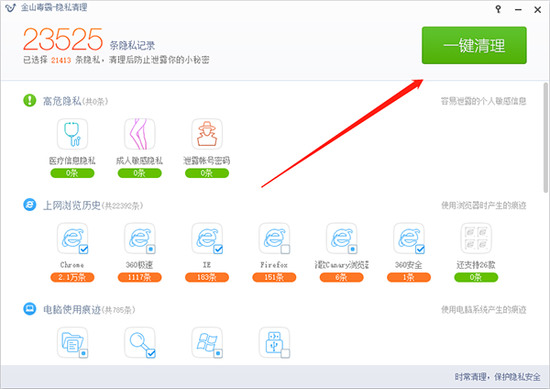Image resolution: width=550 pixels, height=389 pixels.
Task: Click the vertical scrollbar thumb
Action: 545,138
